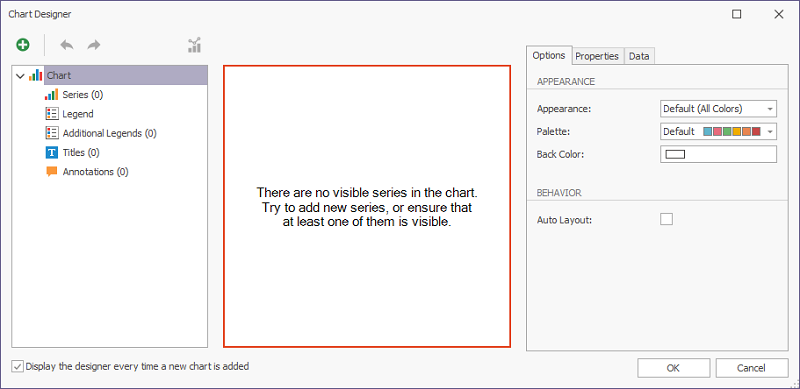Screen dimensions: 800x389
Task: Select the blue Titles (0) icon
Action: coord(52,152)
